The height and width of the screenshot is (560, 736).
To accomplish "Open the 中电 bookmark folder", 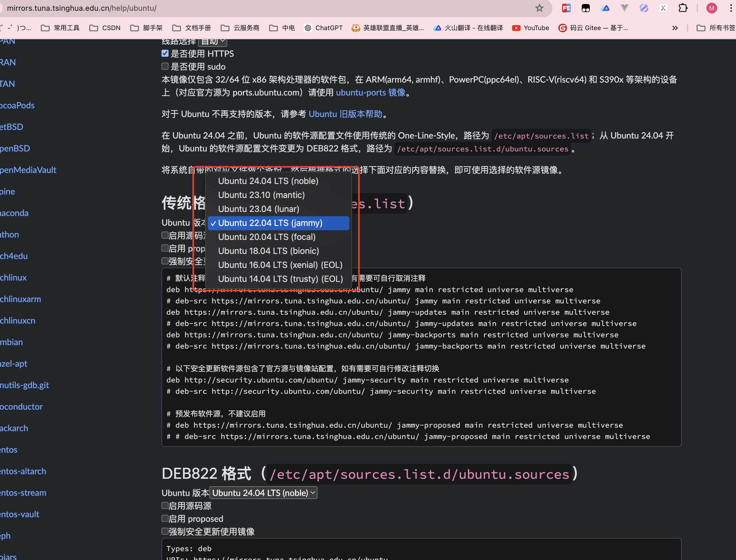I will tap(282, 28).
